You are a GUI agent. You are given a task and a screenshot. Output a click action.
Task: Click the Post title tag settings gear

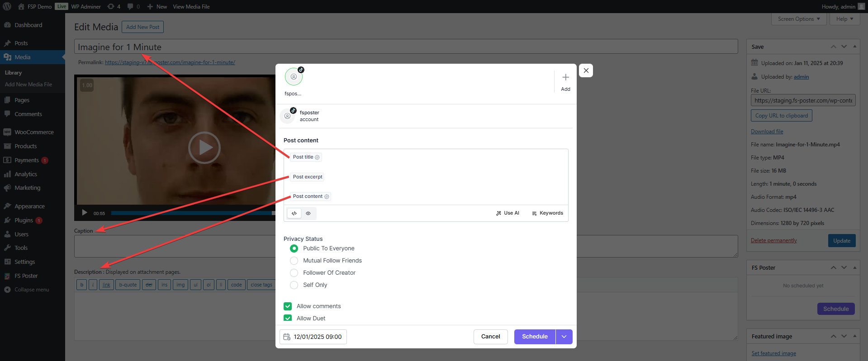point(317,157)
